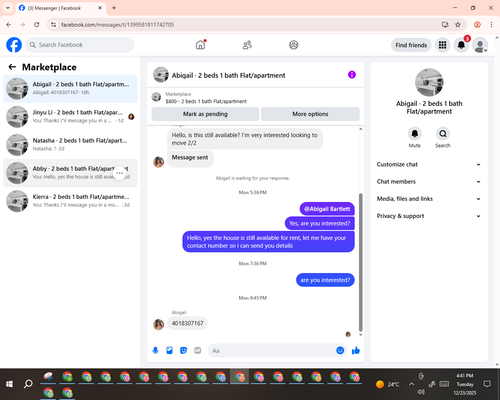The width and height of the screenshot is (500, 400).
Task: Open the grid Menu icon
Action: (442, 45)
